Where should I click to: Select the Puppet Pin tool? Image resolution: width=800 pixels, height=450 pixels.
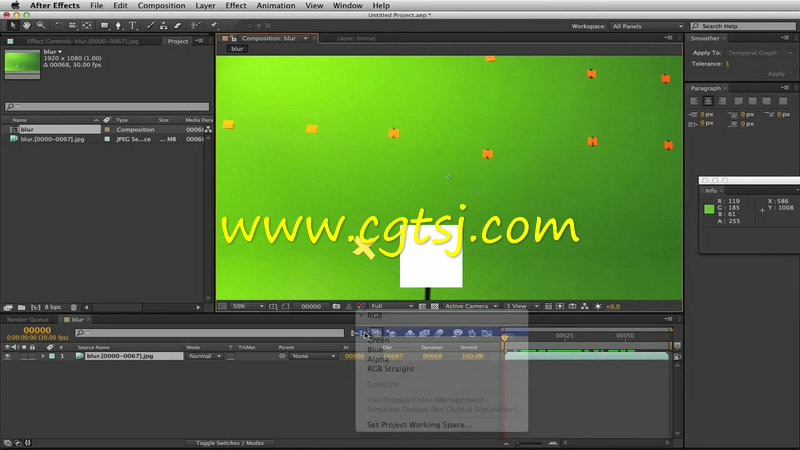[x=214, y=25]
